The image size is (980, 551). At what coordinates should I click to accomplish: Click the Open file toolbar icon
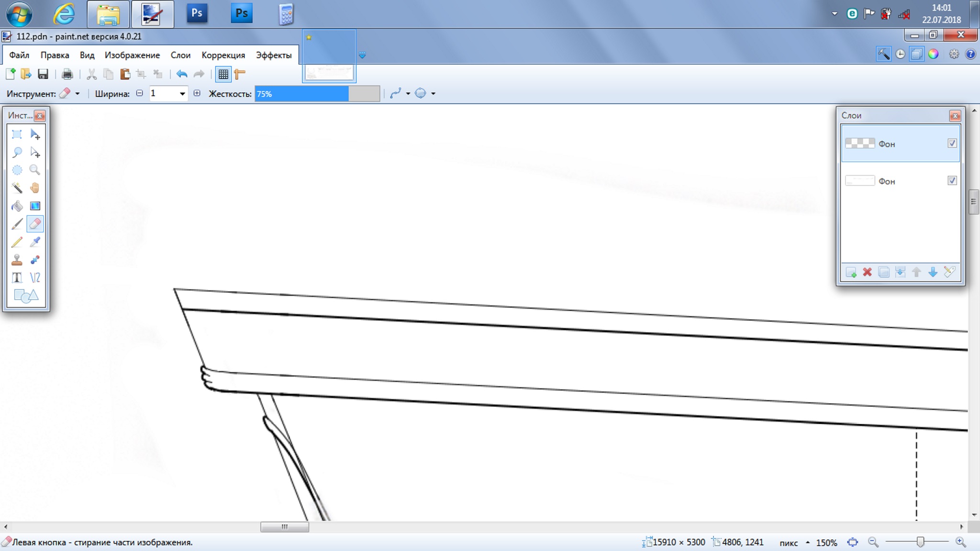pyautogui.click(x=26, y=74)
